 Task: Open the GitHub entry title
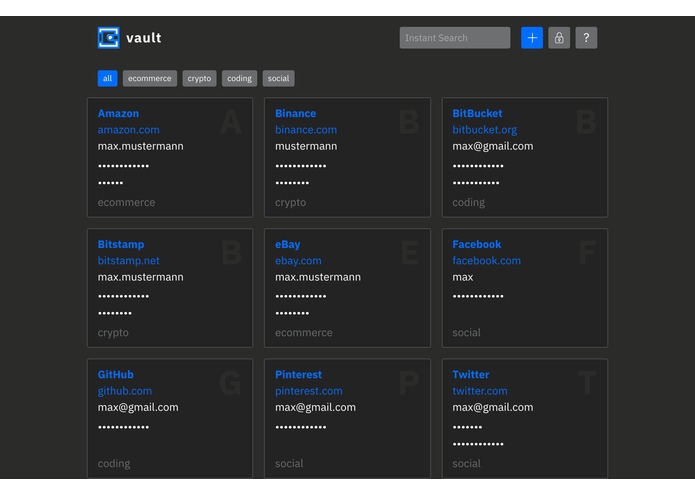(116, 375)
